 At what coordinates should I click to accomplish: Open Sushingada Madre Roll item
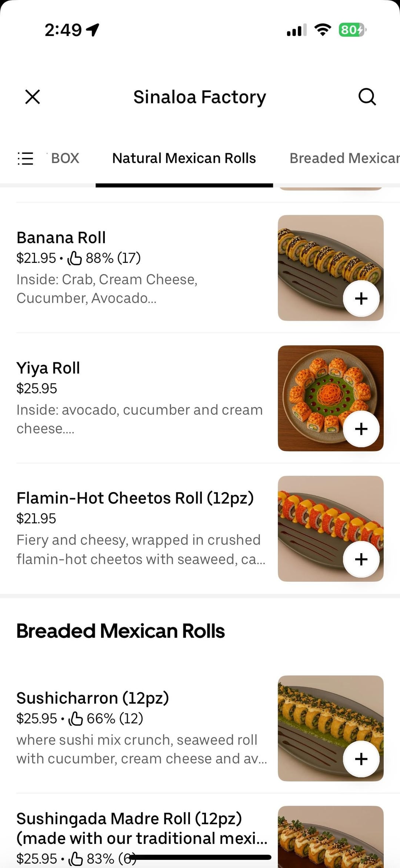pos(130,819)
